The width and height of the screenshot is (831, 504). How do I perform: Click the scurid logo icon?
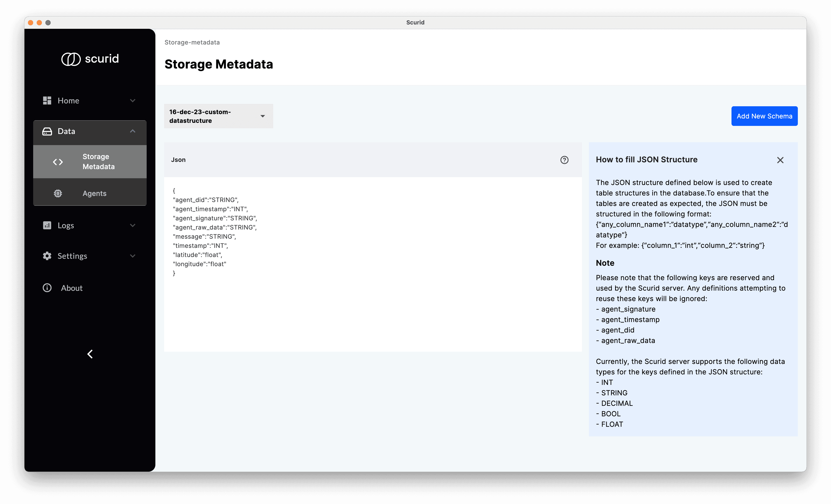tap(71, 59)
